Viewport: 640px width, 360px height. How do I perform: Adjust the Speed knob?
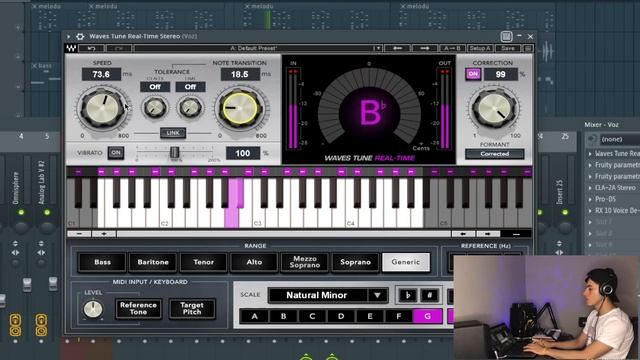pyautogui.click(x=102, y=109)
